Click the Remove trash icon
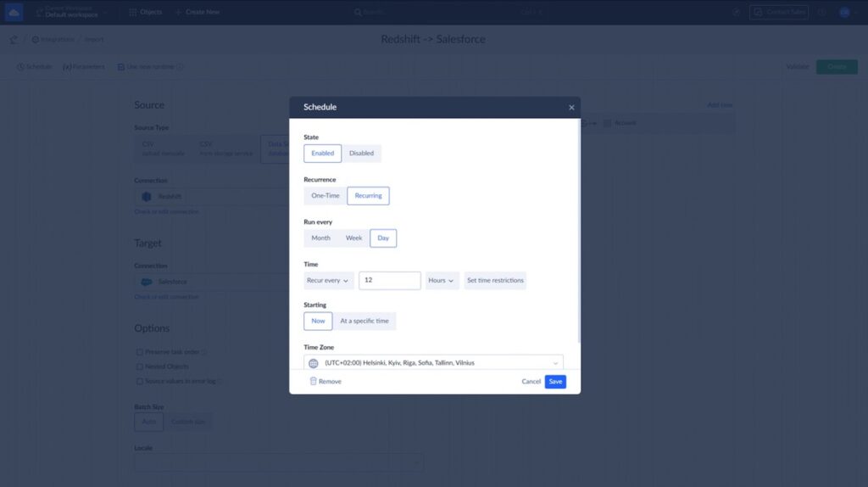This screenshot has width=868, height=487. coord(313,381)
